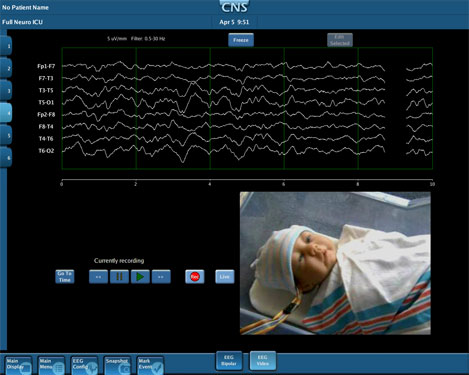
Task: Click the rewind button left of pause
Action: 98,277
